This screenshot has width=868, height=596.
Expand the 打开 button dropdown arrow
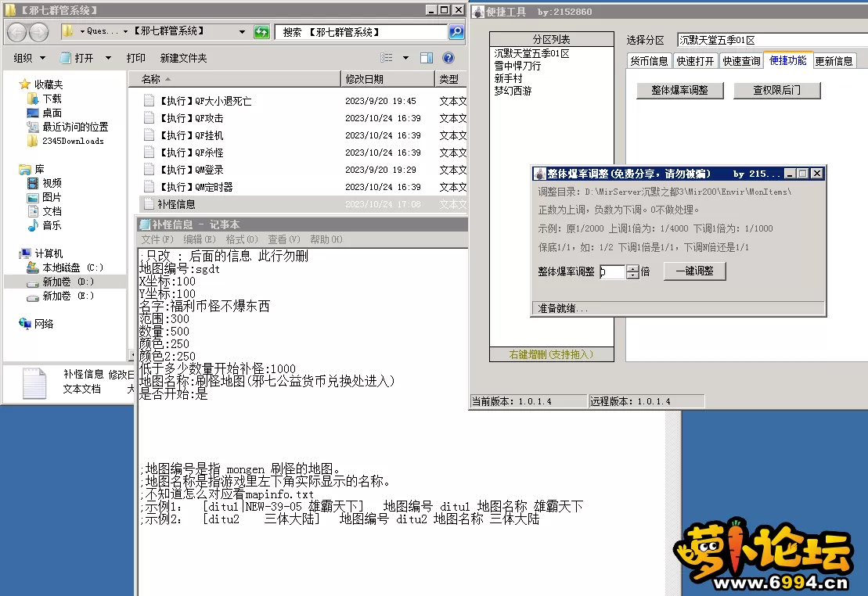point(108,58)
